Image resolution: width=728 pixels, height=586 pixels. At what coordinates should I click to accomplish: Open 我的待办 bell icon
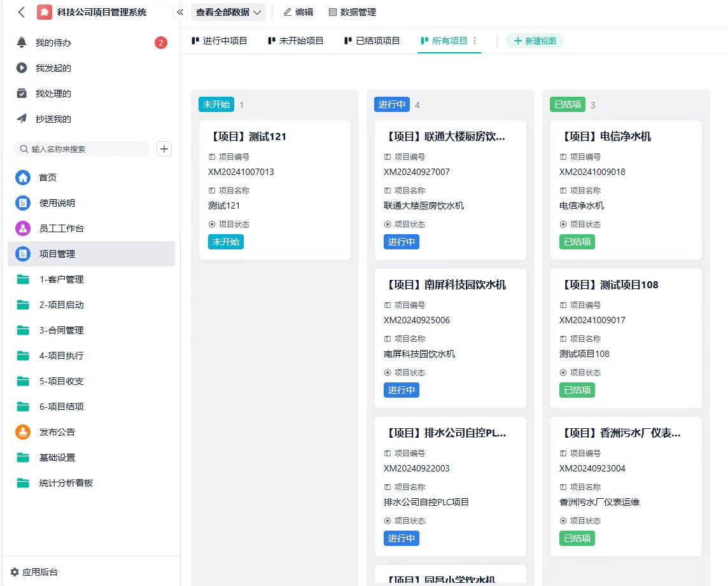[22, 42]
